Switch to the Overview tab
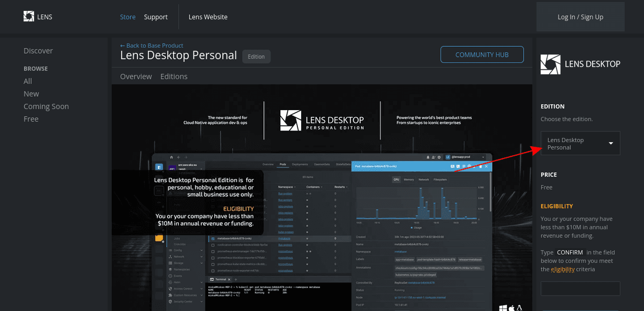 pyautogui.click(x=136, y=76)
